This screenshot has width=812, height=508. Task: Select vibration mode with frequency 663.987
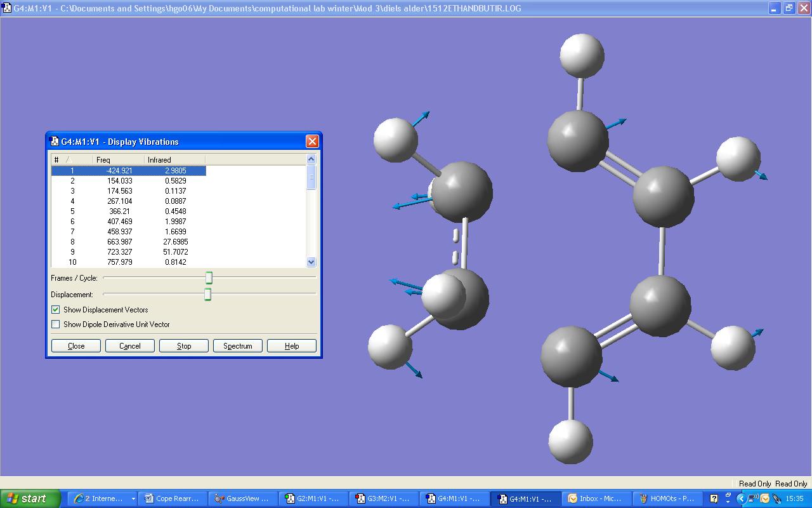tap(119, 242)
